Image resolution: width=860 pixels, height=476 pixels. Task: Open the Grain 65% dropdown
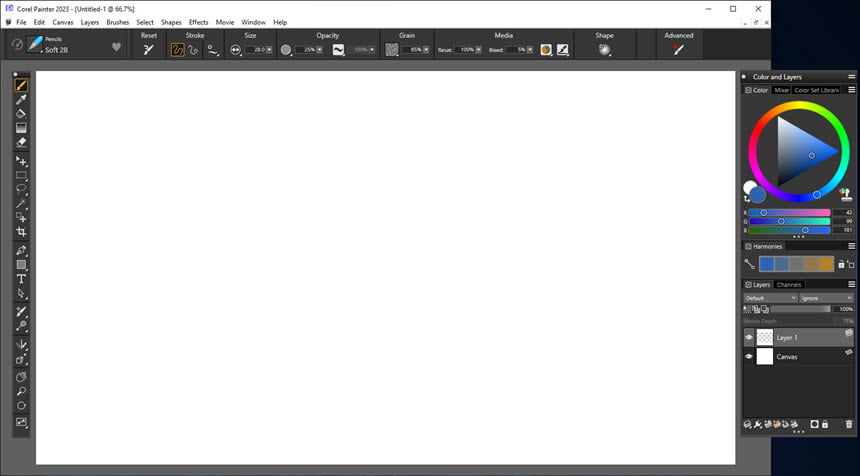(x=426, y=49)
